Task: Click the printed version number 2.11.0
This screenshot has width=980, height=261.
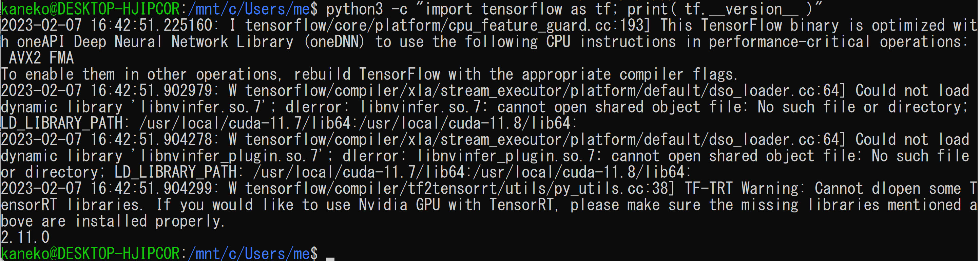Action: click(25, 237)
